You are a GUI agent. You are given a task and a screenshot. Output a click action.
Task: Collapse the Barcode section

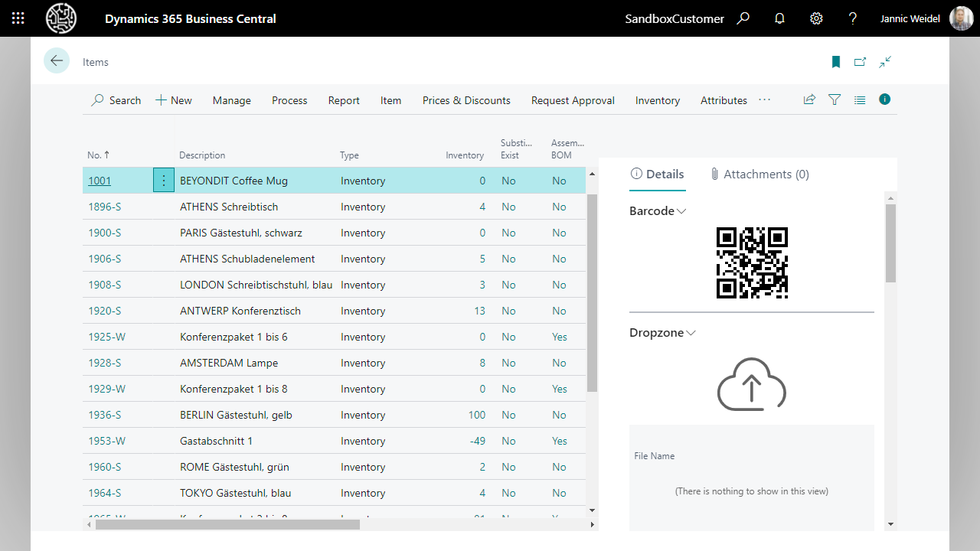point(658,211)
